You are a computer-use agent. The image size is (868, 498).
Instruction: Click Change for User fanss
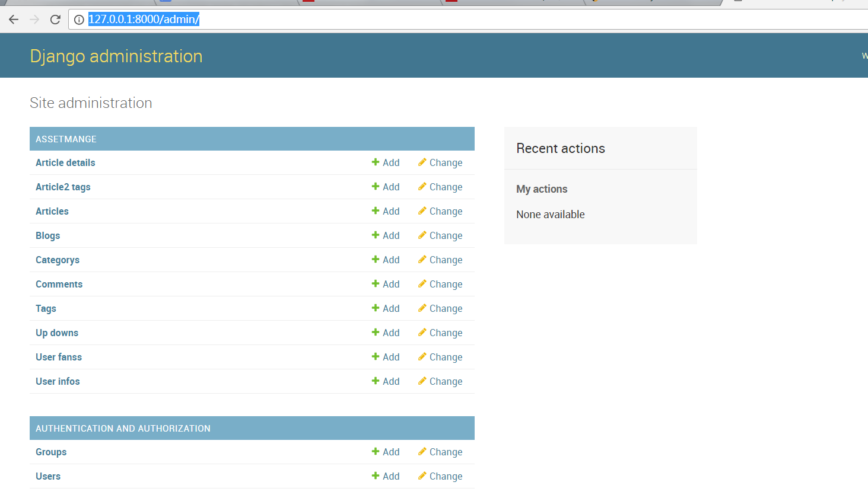tap(440, 357)
